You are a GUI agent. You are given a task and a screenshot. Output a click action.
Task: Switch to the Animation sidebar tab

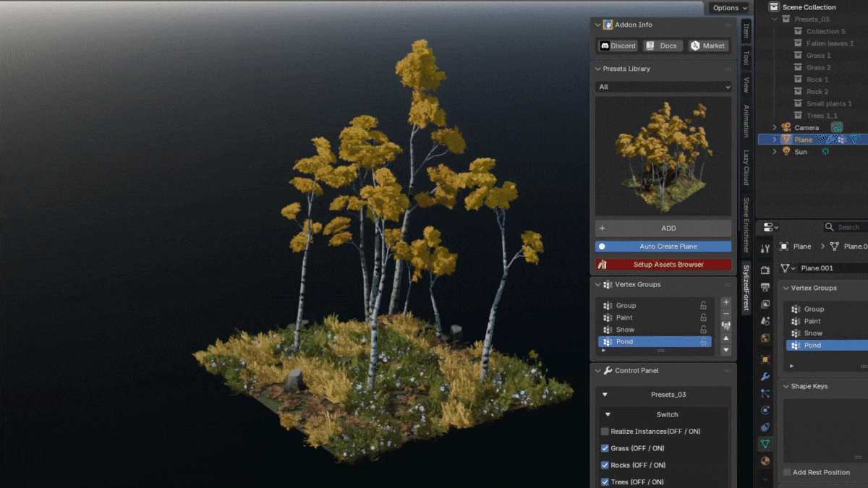[746, 121]
